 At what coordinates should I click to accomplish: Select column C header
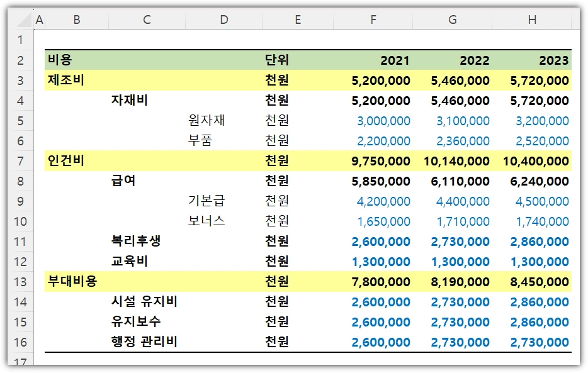click(147, 19)
